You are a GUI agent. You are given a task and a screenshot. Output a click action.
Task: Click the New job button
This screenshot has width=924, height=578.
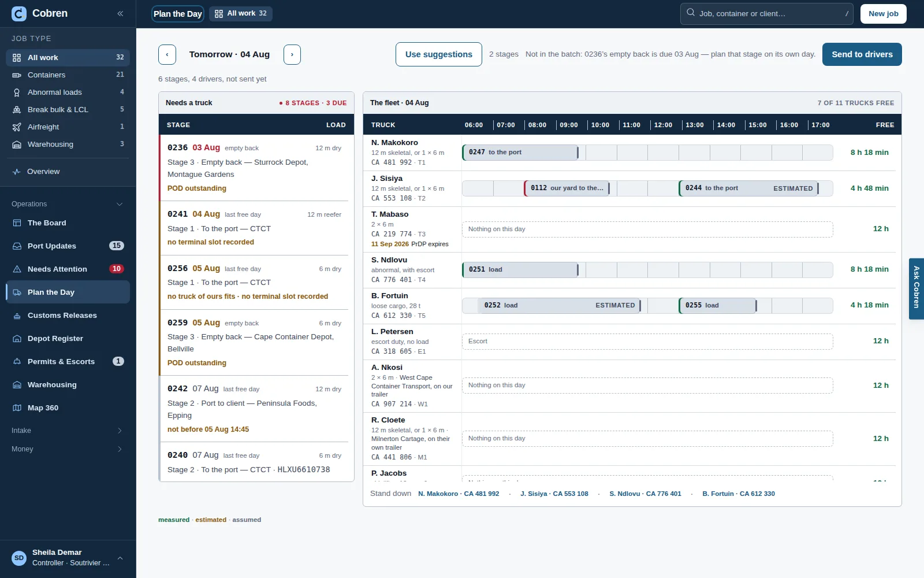point(884,14)
